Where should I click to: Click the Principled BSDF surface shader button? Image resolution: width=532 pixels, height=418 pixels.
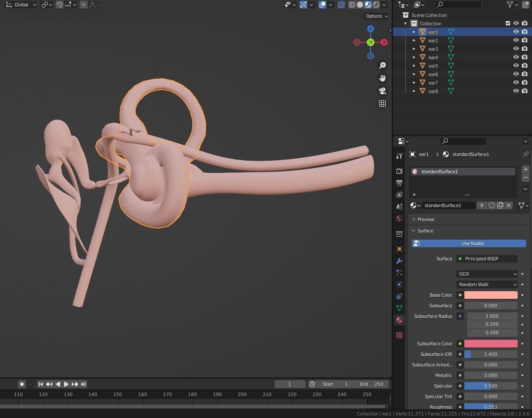click(487, 259)
